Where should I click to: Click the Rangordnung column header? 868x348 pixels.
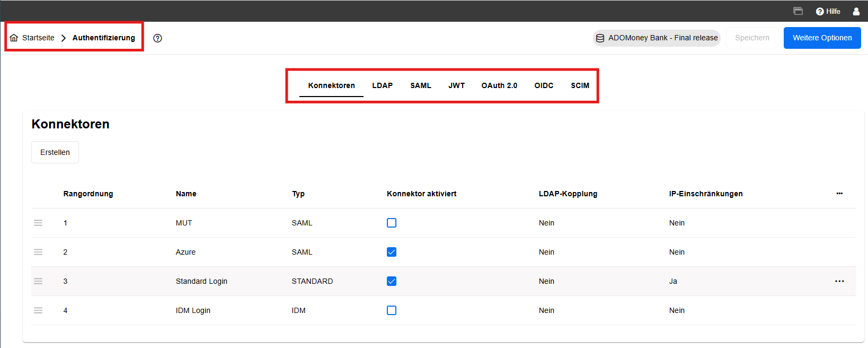pos(88,194)
